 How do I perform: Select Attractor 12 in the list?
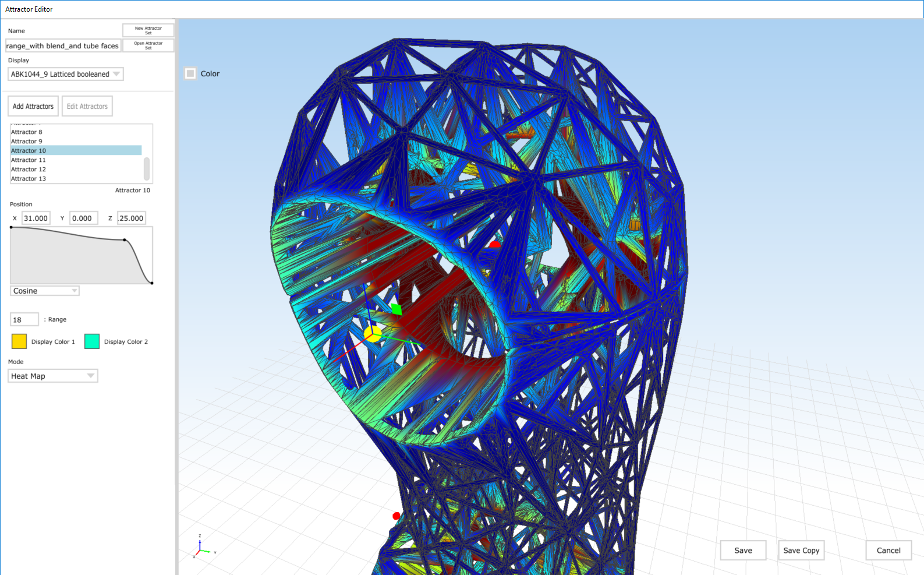(x=76, y=170)
